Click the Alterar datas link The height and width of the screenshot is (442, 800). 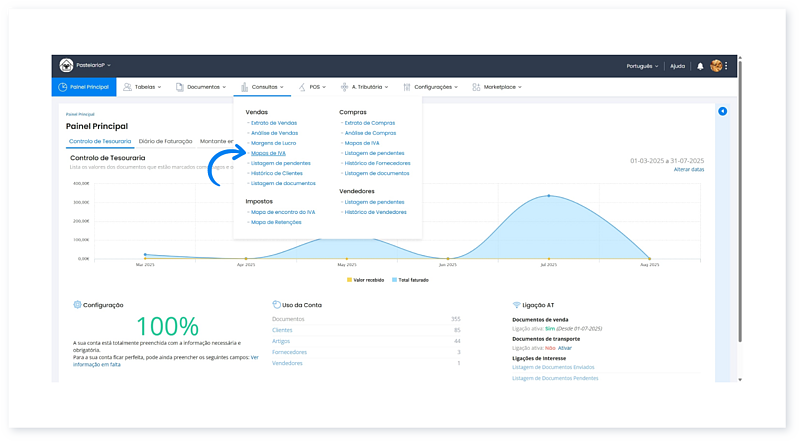(689, 169)
